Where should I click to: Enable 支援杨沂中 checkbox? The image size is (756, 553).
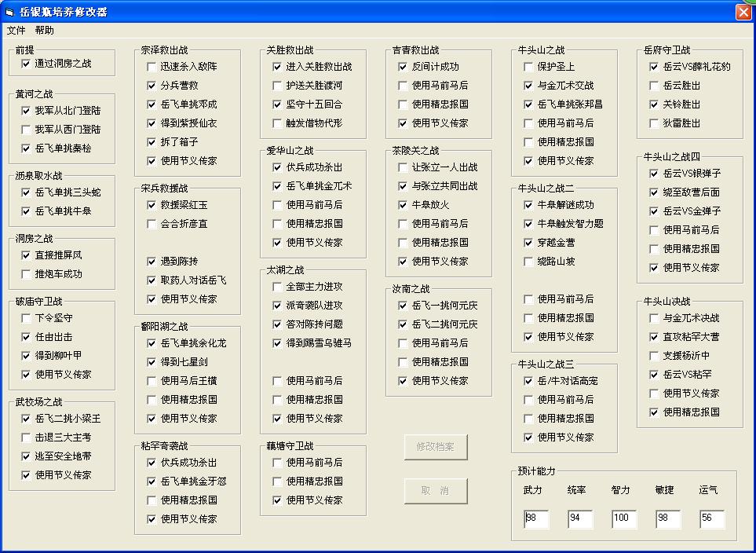(655, 356)
